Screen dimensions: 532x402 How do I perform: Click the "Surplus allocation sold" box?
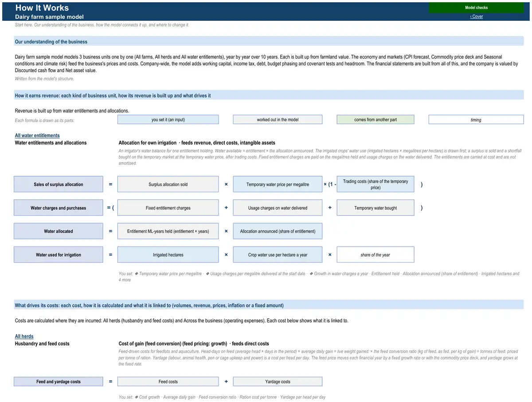pyautogui.click(x=168, y=184)
